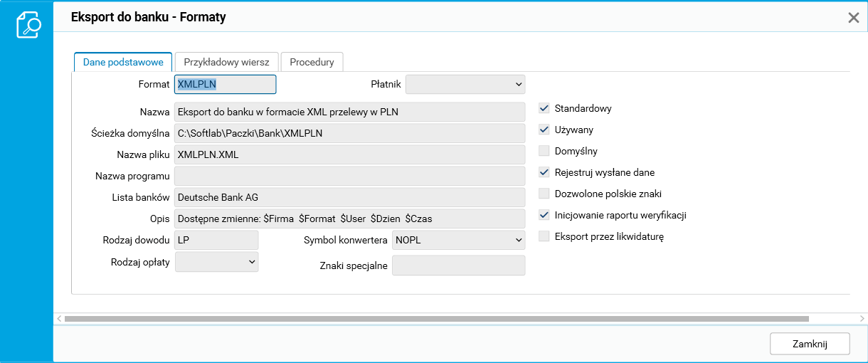This screenshot has height=363, width=868.
Task: Select the Dane podstawowe tab
Action: [x=123, y=62]
